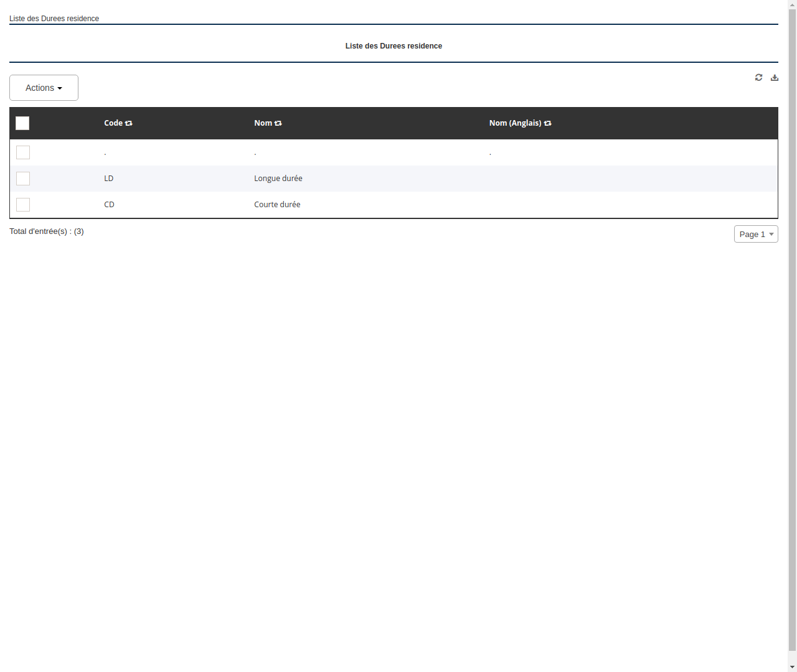Image resolution: width=797 pixels, height=672 pixels.
Task: Check the checkbox on the CD row
Action: [x=23, y=205]
